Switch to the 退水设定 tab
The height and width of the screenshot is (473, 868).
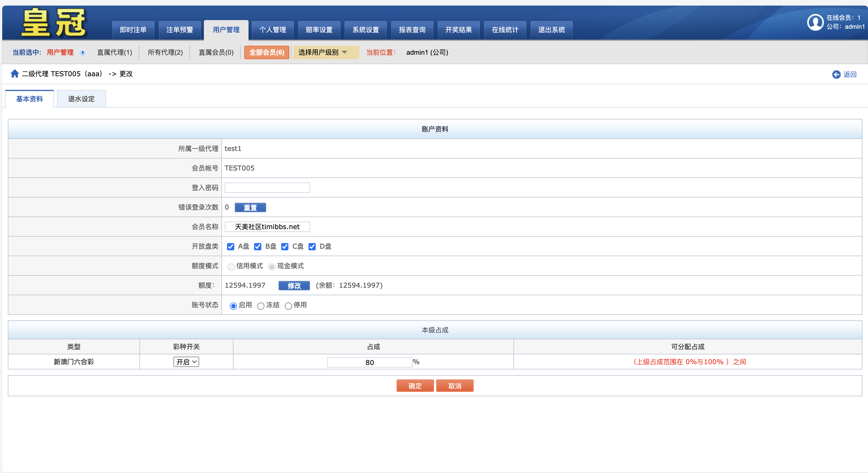(81, 99)
